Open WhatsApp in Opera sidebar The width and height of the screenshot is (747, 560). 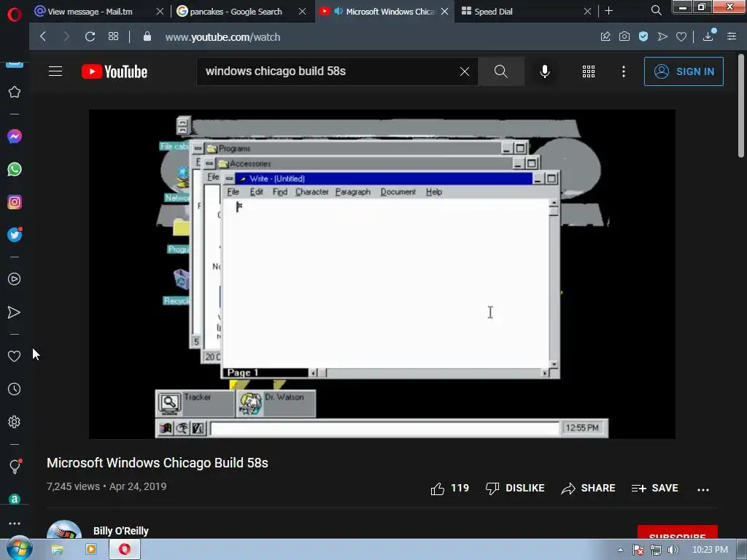click(15, 169)
